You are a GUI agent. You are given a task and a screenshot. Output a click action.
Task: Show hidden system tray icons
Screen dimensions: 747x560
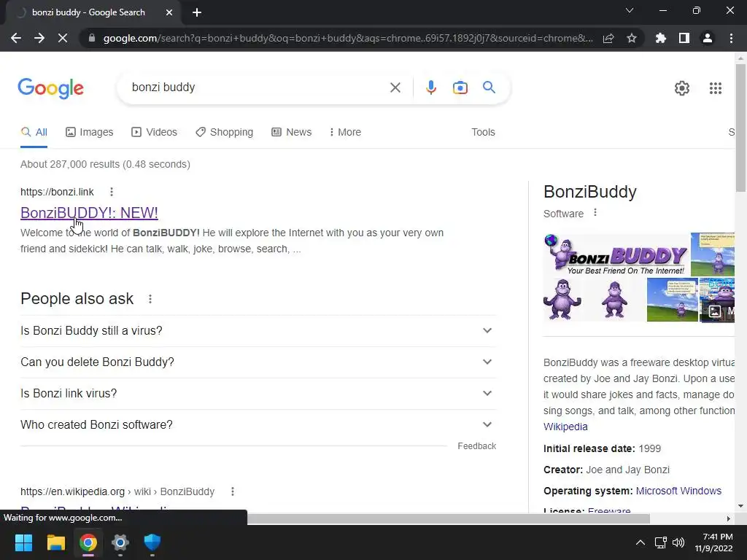coord(640,542)
